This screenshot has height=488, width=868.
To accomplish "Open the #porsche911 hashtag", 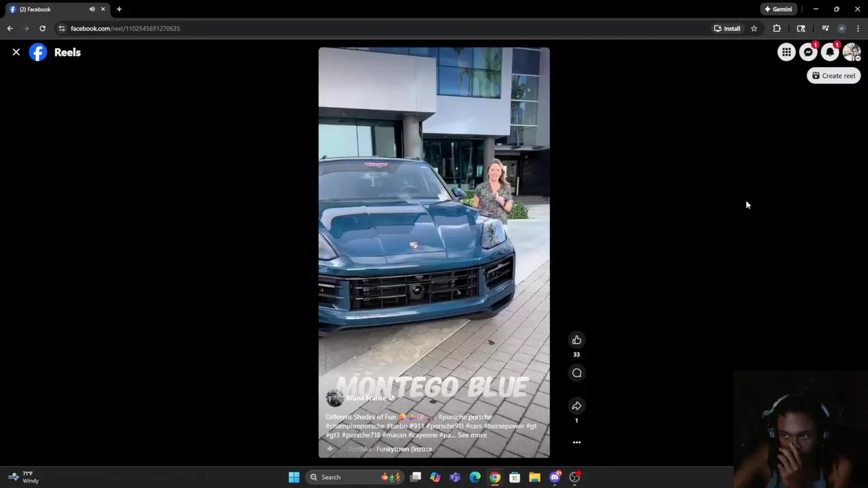I will coord(444,426).
